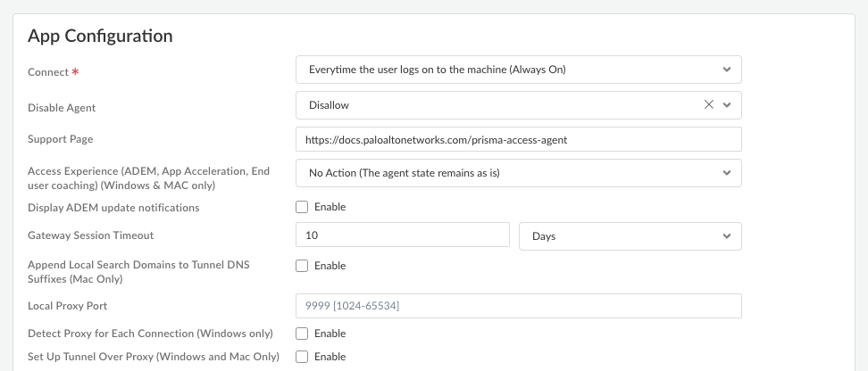The height and width of the screenshot is (371, 868).
Task: Enable Set Up Tunnel Over Proxy checkbox
Action: 302,357
